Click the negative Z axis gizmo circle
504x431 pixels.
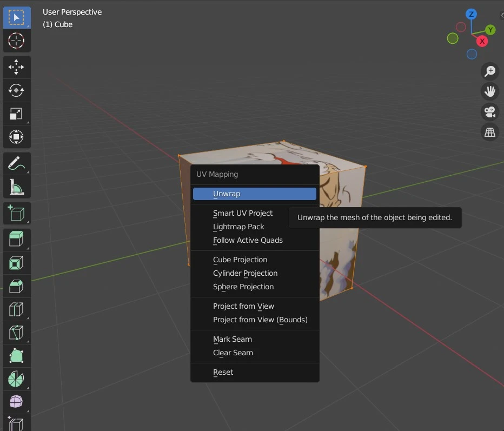tap(472, 54)
